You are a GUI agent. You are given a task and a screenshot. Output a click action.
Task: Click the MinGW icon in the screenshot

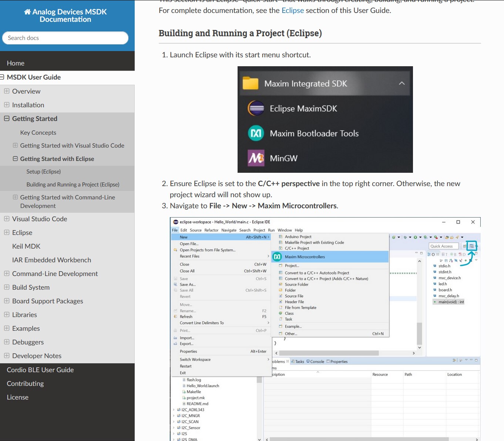[256, 158]
